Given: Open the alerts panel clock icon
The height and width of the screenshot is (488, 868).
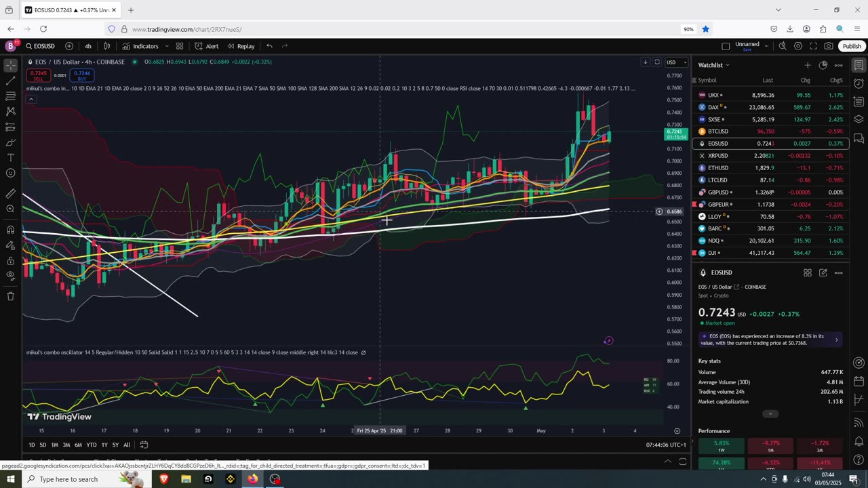Looking at the screenshot, I should (859, 83).
